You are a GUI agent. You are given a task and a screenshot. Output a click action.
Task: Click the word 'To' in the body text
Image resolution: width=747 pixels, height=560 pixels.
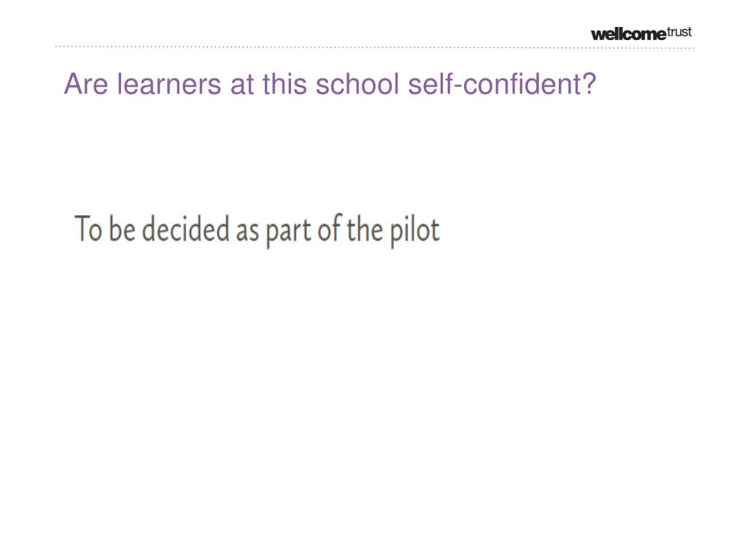[x=88, y=229]
